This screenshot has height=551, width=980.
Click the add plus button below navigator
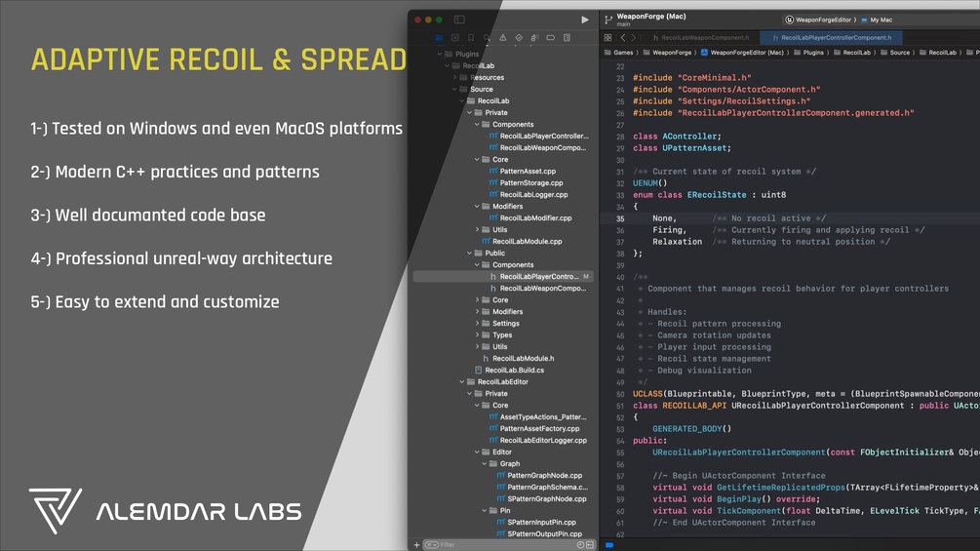pyautogui.click(x=417, y=545)
